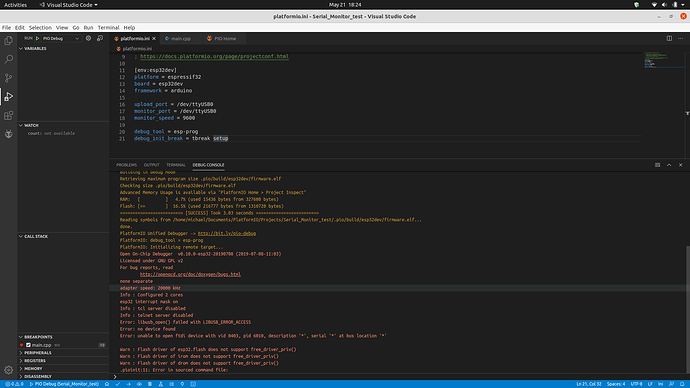Click PlatformIO Serial Monitor plug icon
Image resolution: width=690 pixels, height=388 pixels.
pos(182,384)
